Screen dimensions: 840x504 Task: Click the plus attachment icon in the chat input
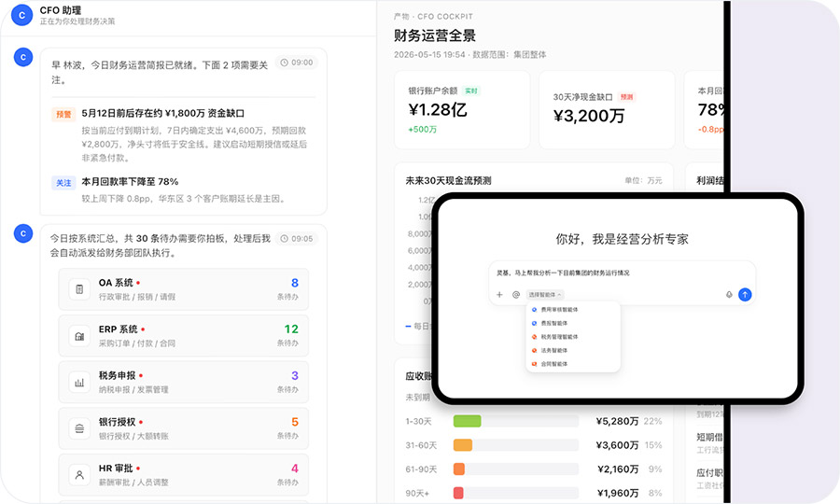pyautogui.click(x=499, y=295)
